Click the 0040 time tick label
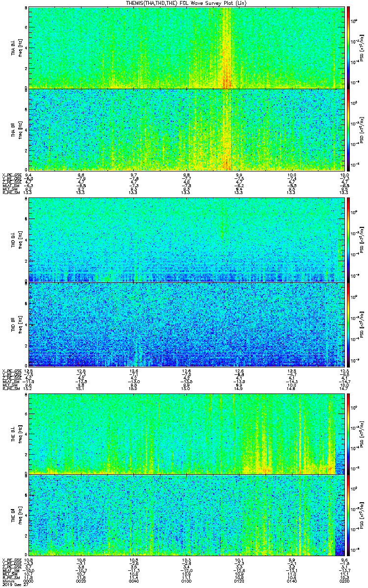368x588 pixels. point(134,581)
